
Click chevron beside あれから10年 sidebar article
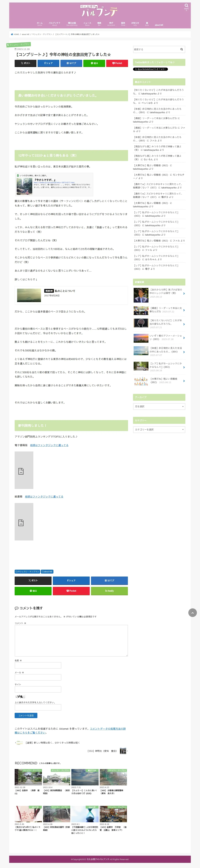(184, 293)
